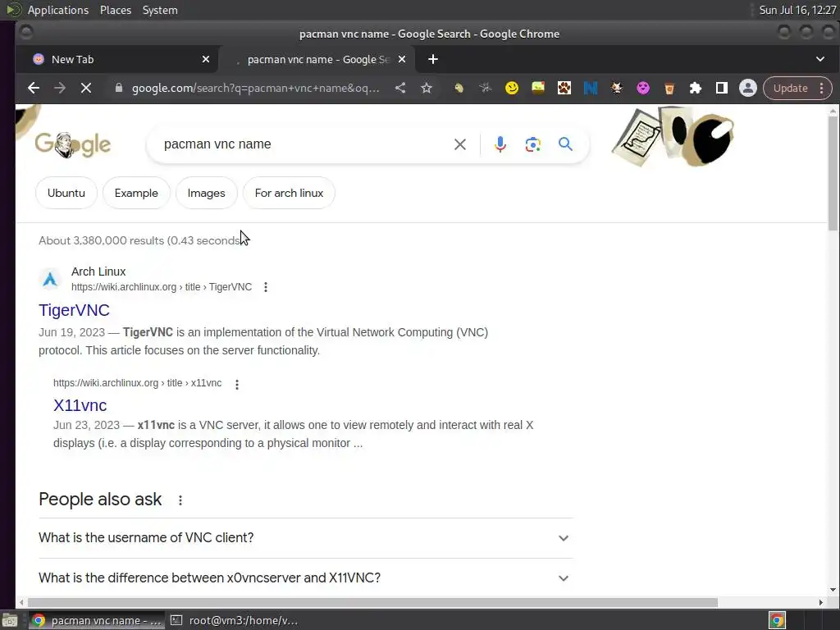Open options for TigerVNC result
This screenshot has width=840, height=630.
tap(266, 287)
